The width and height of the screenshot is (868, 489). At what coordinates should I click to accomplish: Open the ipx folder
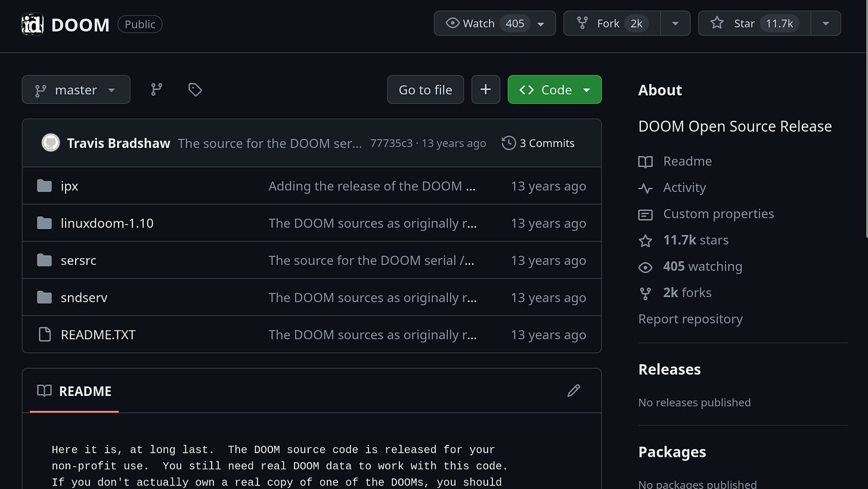pyautogui.click(x=69, y=186)
